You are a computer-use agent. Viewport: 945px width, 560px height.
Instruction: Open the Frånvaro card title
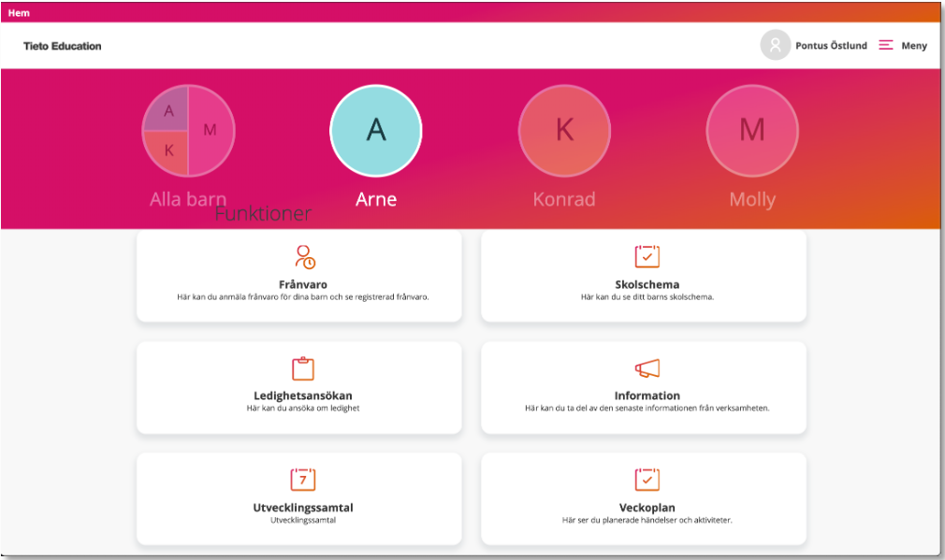pyautogui.click(x=303, y=284)
